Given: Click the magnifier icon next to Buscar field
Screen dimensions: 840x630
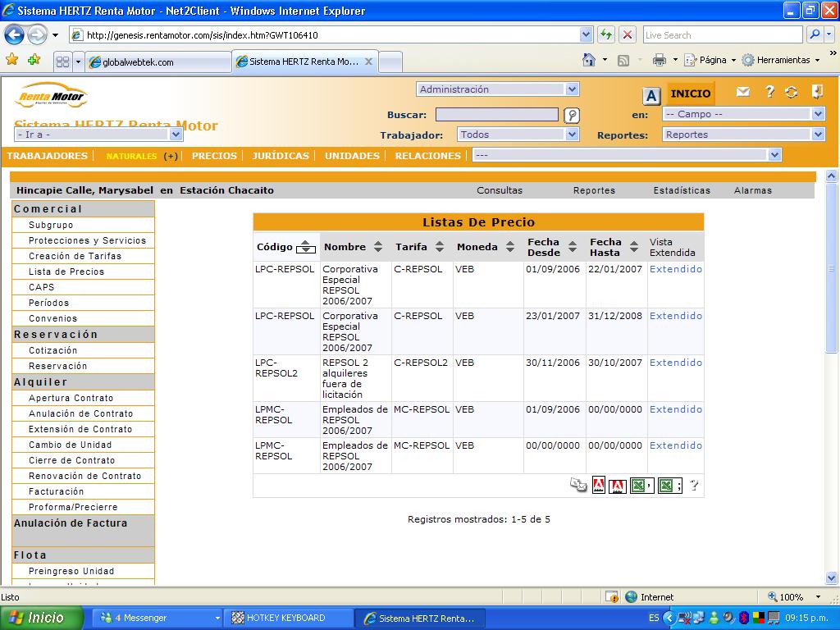Looking at the screenshot, I should click(572, 115).
